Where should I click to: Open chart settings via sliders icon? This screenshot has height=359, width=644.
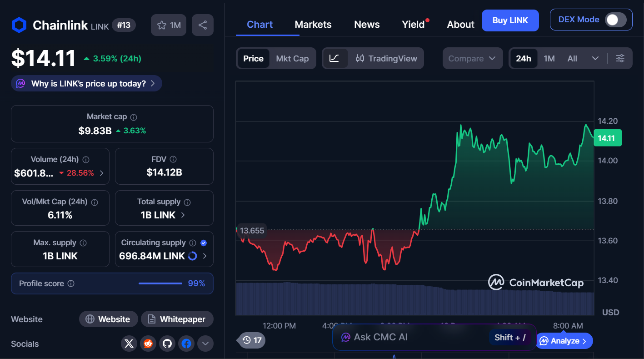pyautogui.click(x=620, y=58)
